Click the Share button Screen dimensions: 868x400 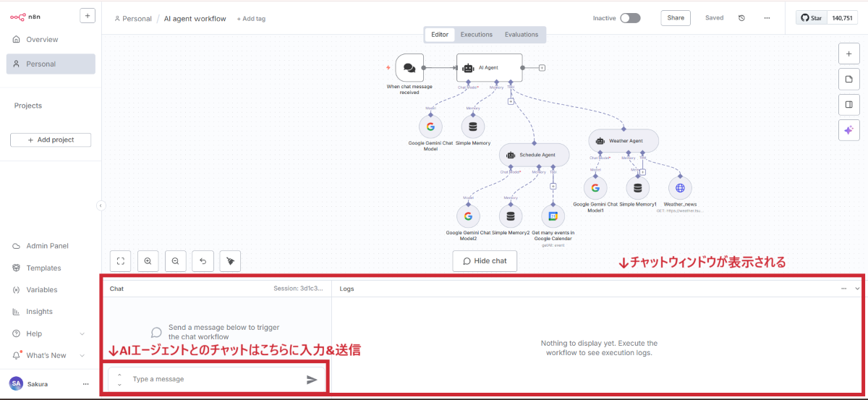[x=676, y=18]
